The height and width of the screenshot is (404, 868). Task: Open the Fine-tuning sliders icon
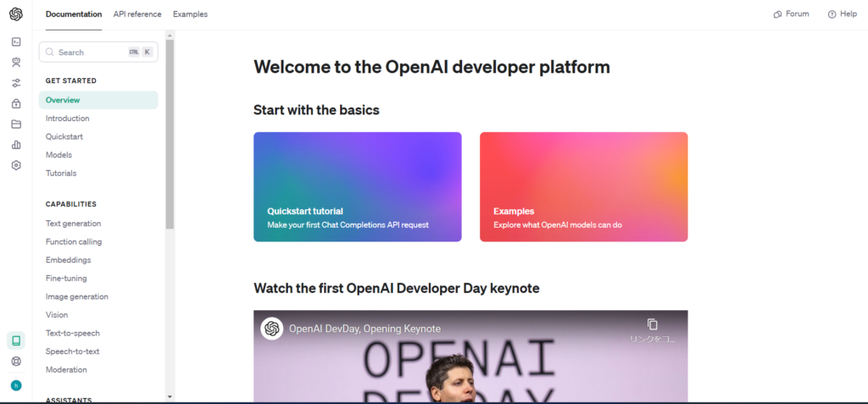16,83
